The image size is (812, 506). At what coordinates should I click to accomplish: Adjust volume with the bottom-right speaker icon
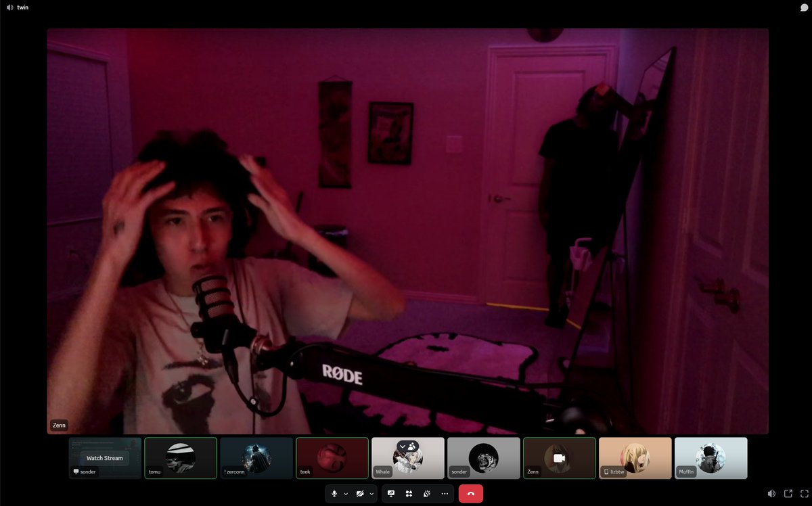click(771, 494)
